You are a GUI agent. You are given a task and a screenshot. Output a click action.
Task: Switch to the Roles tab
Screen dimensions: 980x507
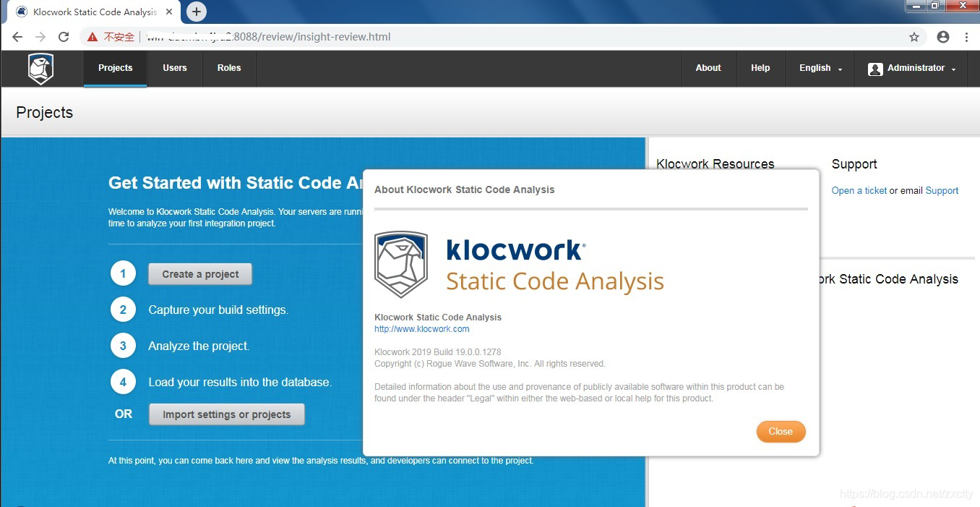[229, 68]
